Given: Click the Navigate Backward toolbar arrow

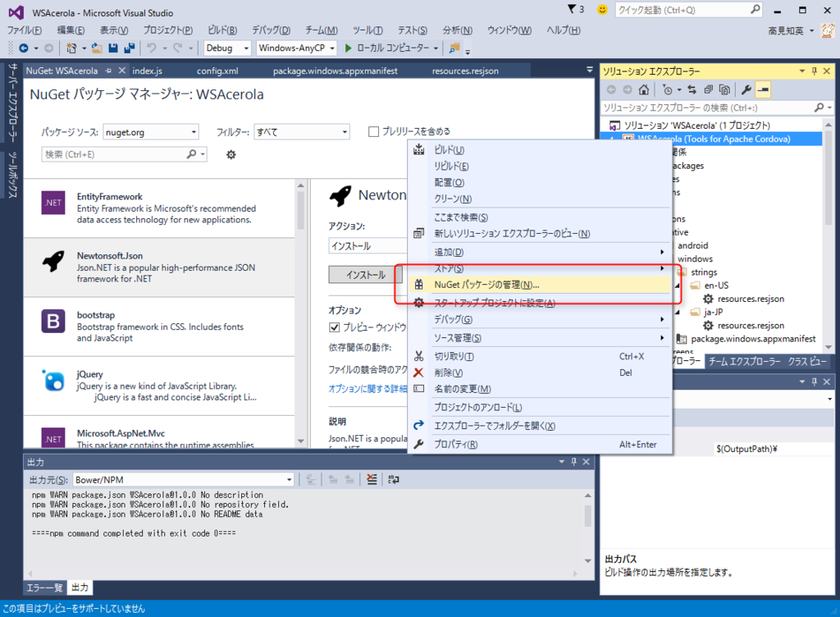Looking at the screenshot, I should pos(24,48).
